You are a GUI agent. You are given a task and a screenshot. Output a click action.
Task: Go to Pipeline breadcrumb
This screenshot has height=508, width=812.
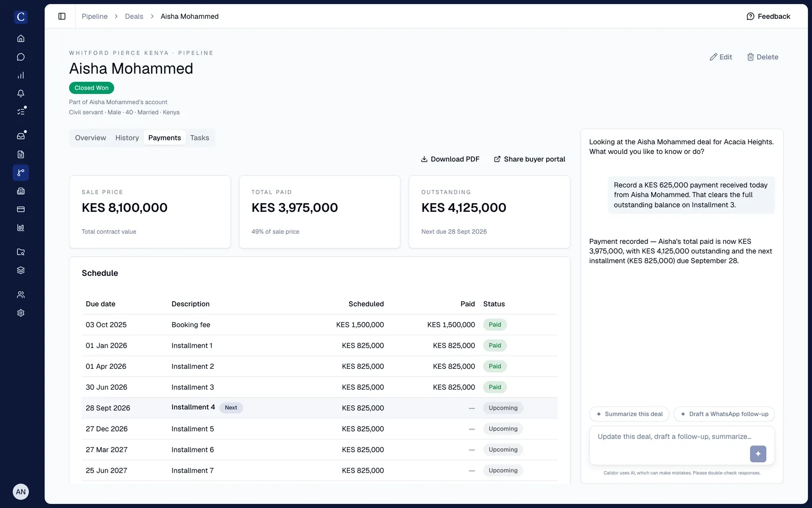point(94,16)
